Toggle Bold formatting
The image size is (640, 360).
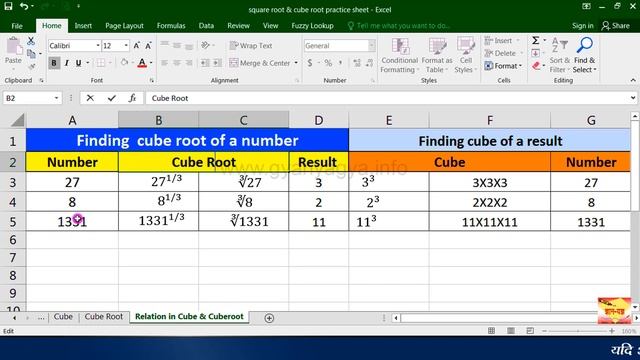[53, 63]
